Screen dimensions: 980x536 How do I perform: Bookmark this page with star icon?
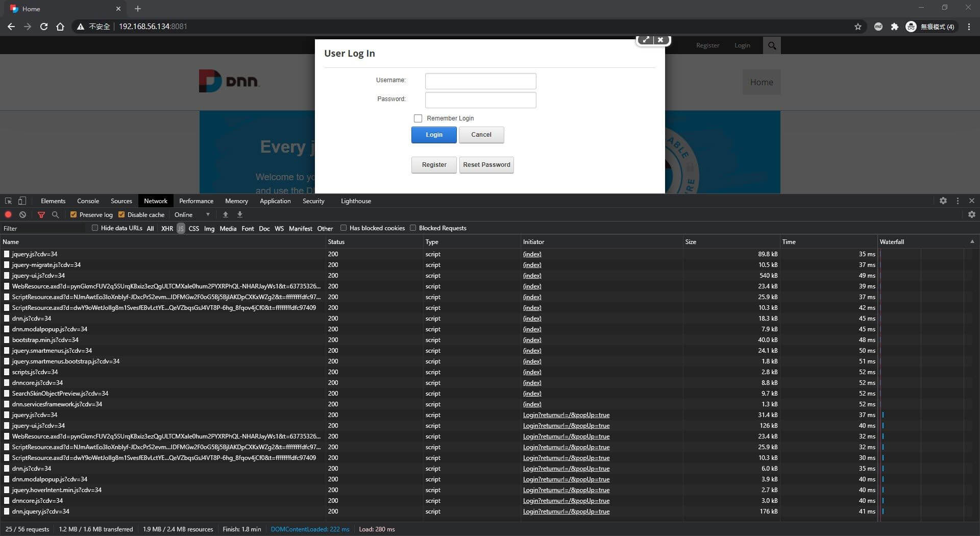pyautogui.click(x=858, y=27)
